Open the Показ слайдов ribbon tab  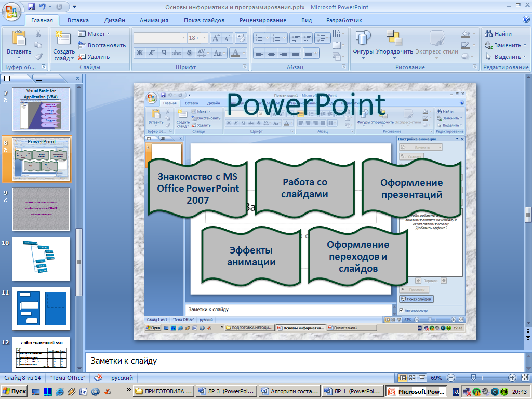204,20
